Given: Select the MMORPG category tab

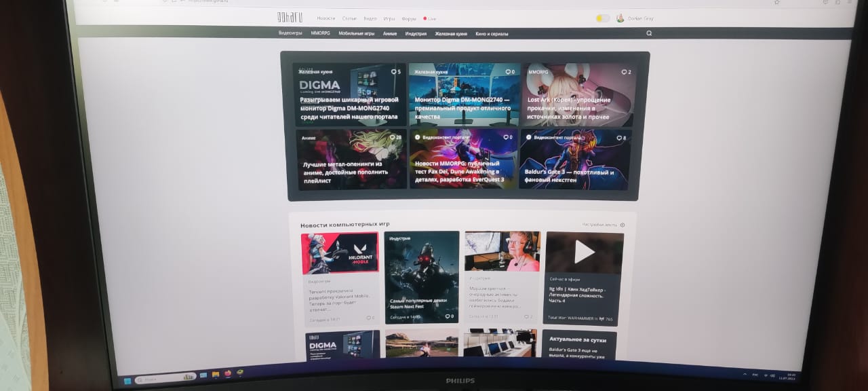Looking at the screenshot, I should [x=320, y=33].
